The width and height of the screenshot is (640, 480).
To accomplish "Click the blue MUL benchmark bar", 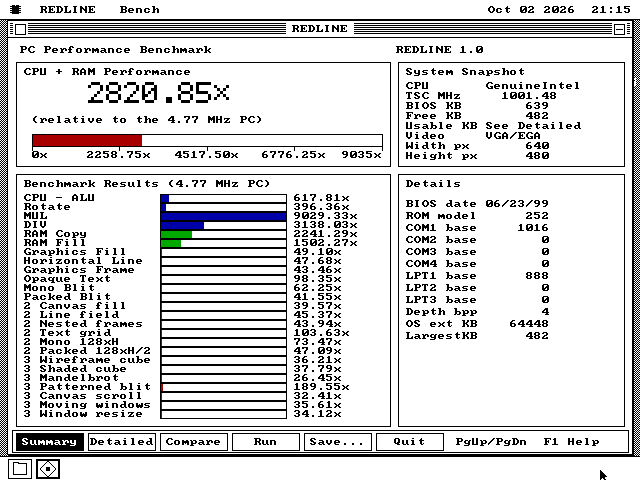I will click(223, 216).
